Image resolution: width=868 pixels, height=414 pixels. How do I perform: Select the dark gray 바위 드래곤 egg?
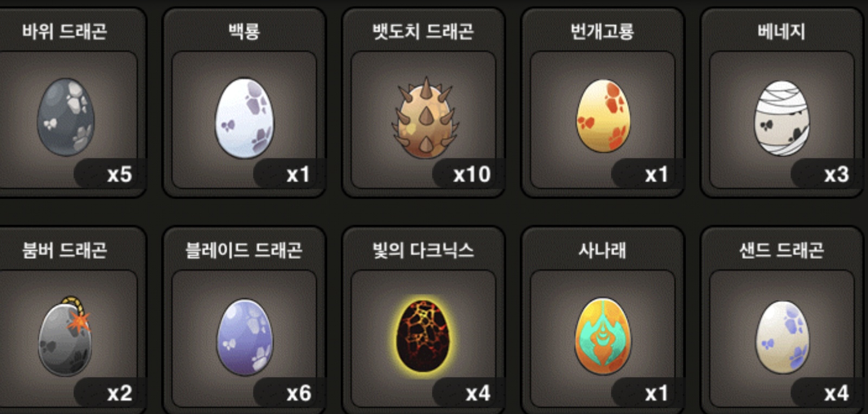click(x=66, y=117)
